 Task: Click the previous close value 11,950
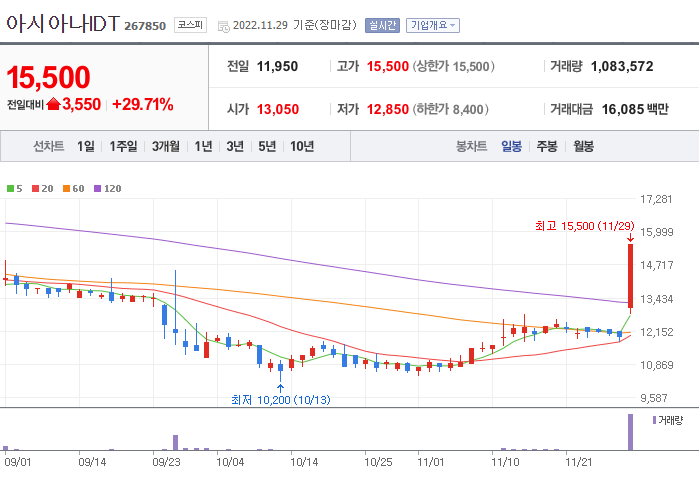pyautogui.click(x=277, y=66)
